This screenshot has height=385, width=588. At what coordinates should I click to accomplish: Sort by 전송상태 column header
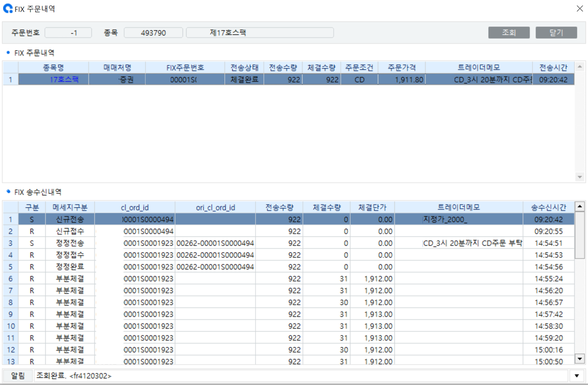(x=244, y=68)
